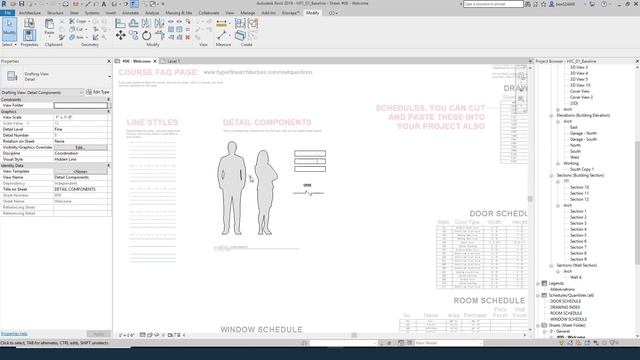Click the Detail Level value Fine

point(81,129)
